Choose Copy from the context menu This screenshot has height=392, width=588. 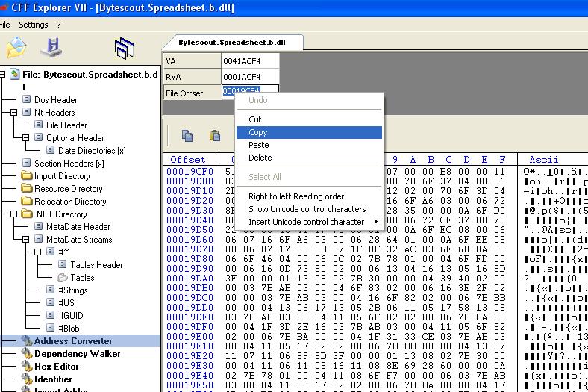(309, 132)
